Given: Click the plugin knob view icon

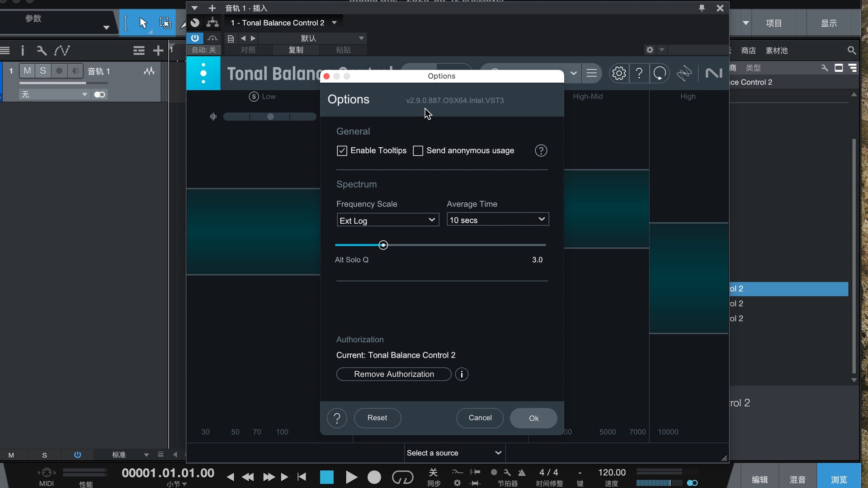Looking at the screenshot, I should (195, 23).
